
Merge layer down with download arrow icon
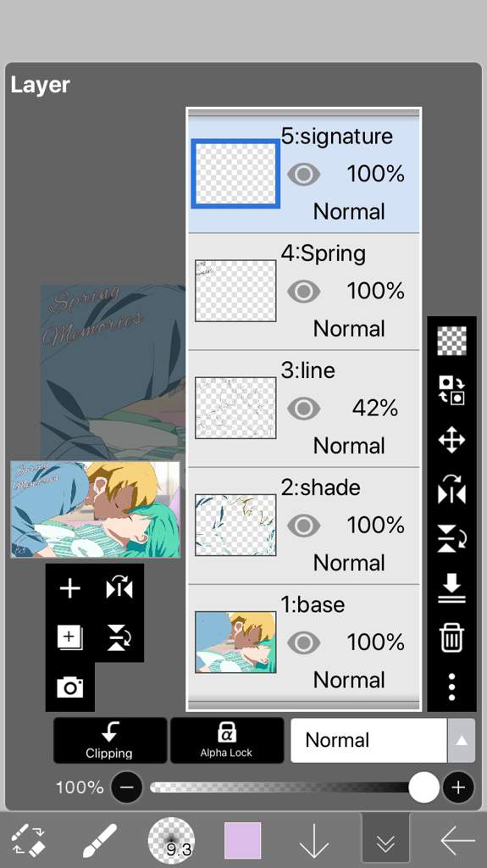451,588
